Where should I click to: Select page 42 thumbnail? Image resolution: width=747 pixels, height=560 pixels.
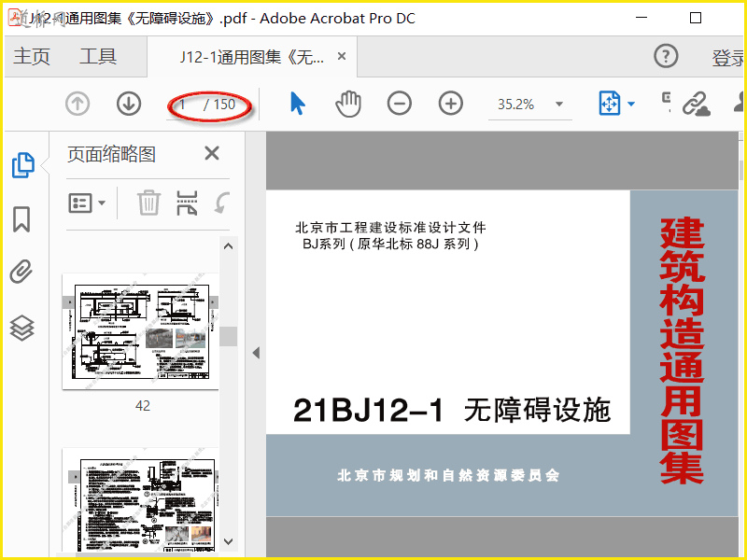pyautogui.click(x=141, y=331)
